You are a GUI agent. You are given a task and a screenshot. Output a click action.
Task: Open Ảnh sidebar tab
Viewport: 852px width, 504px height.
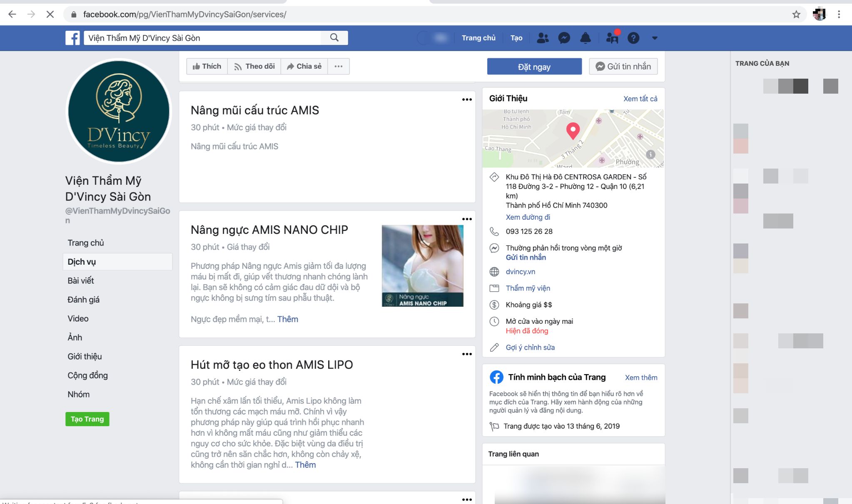pos(75,338)
